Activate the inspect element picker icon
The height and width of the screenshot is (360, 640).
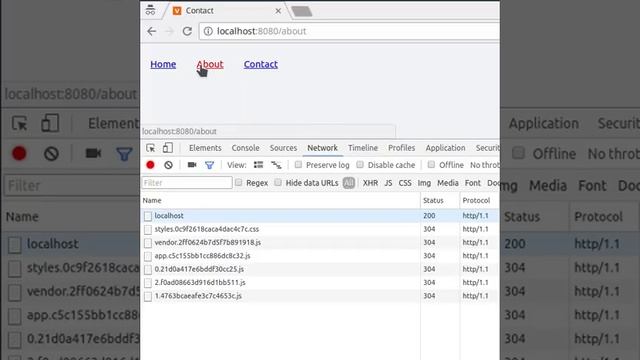point(151,148)
